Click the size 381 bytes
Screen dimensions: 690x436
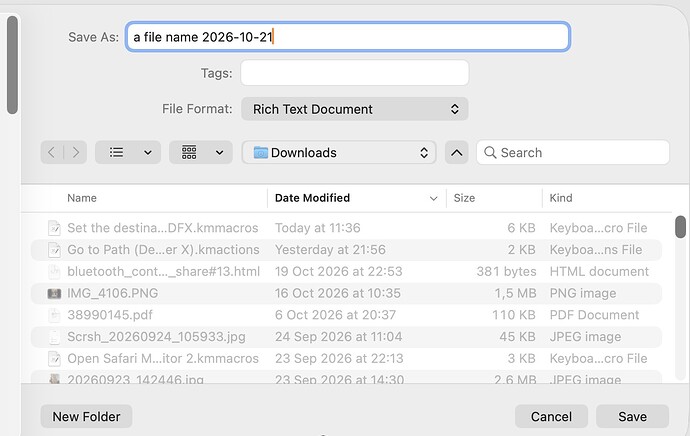tap(506, 271)
